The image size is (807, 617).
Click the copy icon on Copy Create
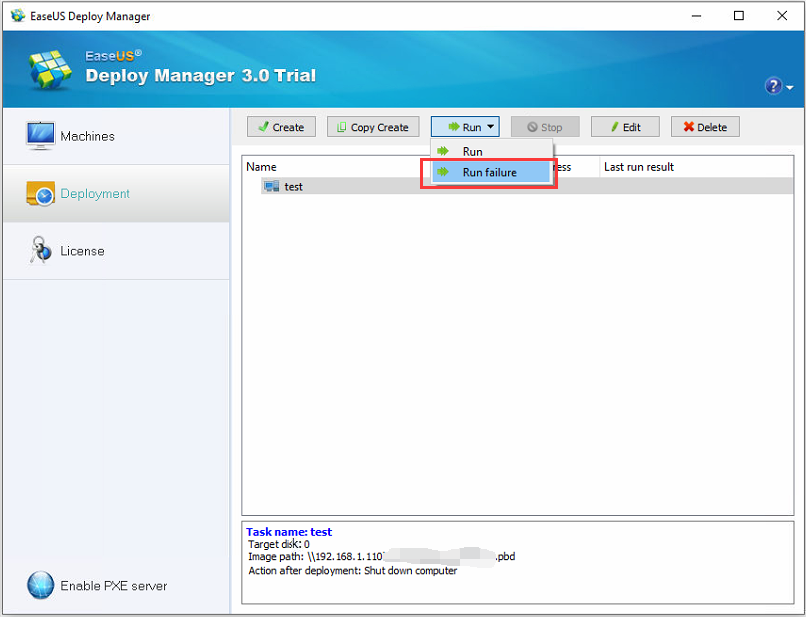tap(341, 127)
